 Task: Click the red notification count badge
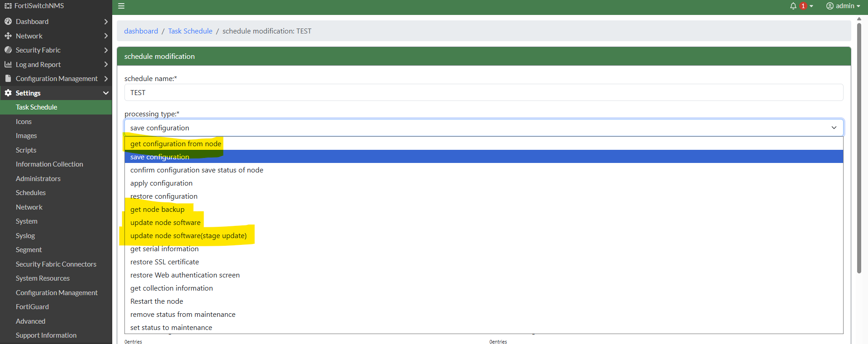coord(803,6)
